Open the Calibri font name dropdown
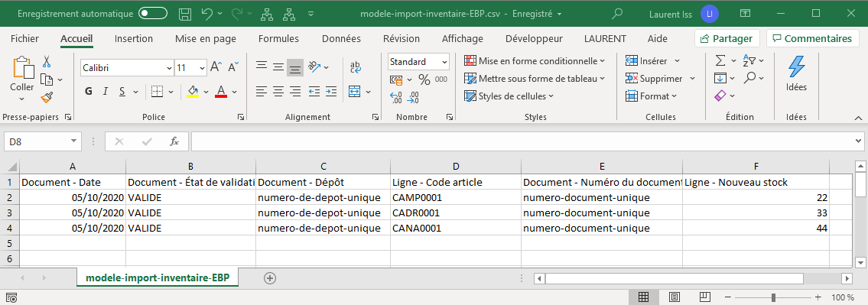The width and height of the screenshot is (868, 305). pyautogui.click(x=169, y=68)
